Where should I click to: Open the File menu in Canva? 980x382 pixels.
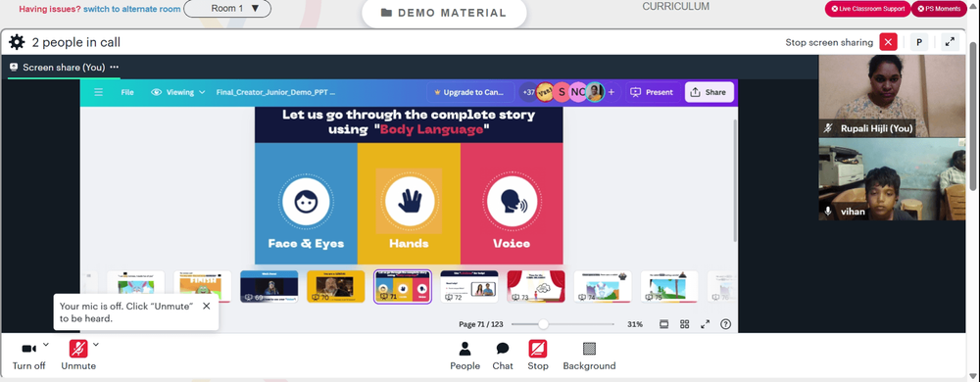point(126,92)
